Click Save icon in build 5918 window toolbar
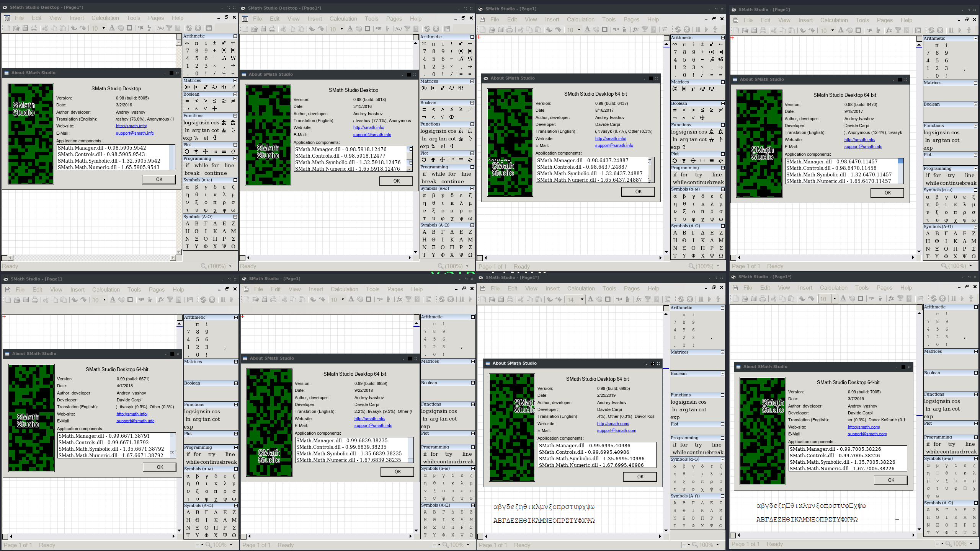The image size is (980, 551). [x=263, y=29]
